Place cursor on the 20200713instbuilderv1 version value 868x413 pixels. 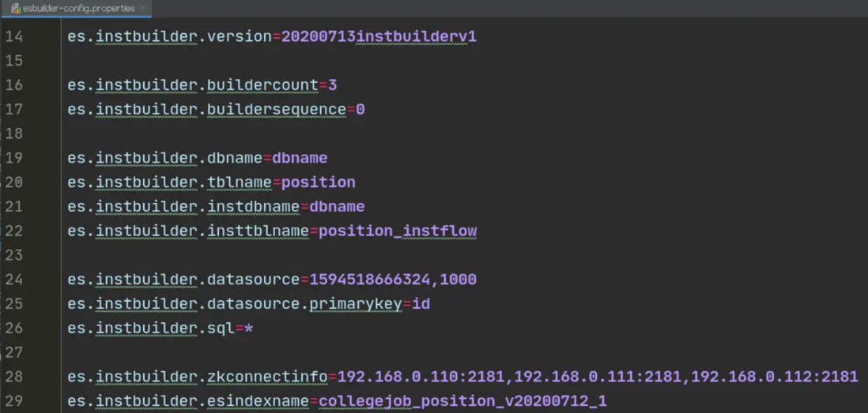379,36
